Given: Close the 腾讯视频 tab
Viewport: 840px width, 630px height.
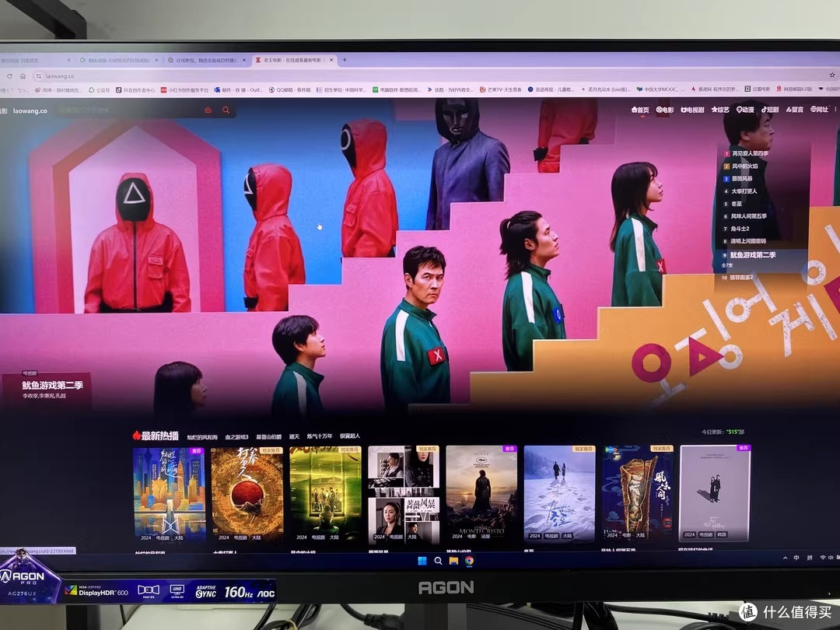Looking at the screenshot, I should 156,60.
